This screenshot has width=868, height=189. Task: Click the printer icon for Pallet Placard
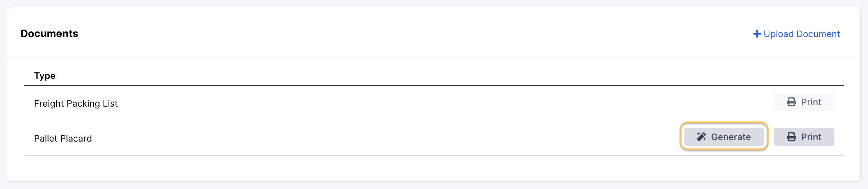point(792,137)
